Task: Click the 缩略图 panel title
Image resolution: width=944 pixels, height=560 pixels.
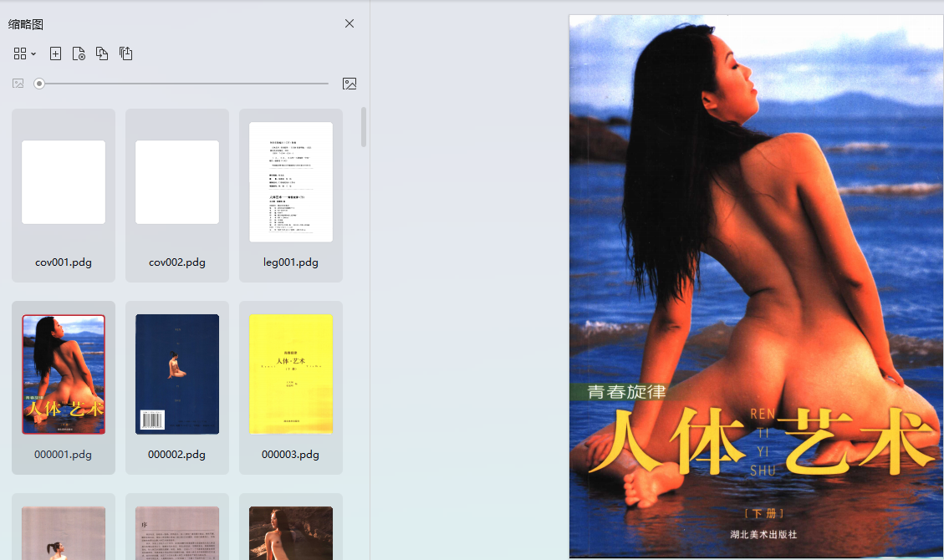Action: tap(26, 24)
